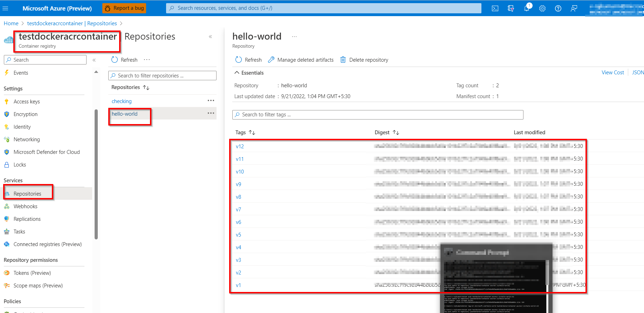
Task: Open the notifications bell
Action: tap(527, 8)
